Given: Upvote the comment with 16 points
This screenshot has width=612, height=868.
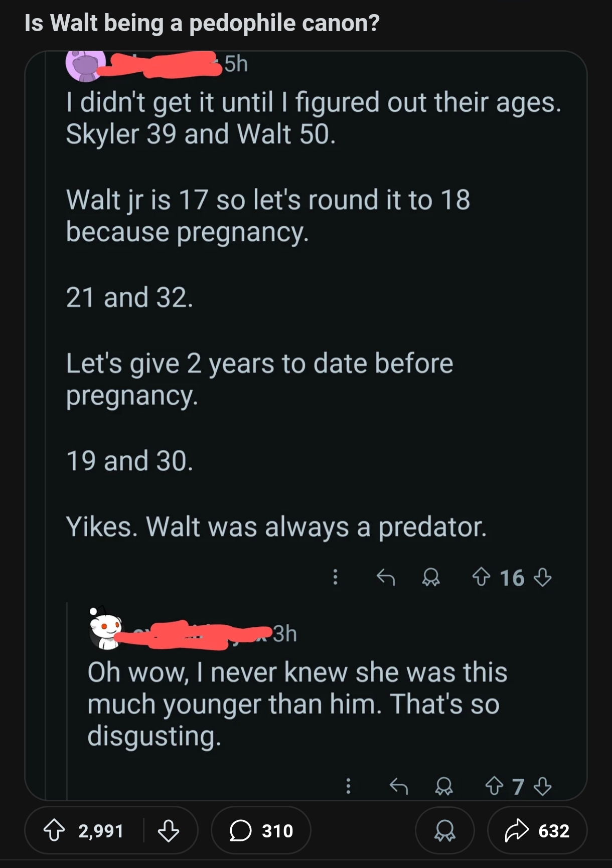Looking at the screenshot, I should [x=481, y=577].
